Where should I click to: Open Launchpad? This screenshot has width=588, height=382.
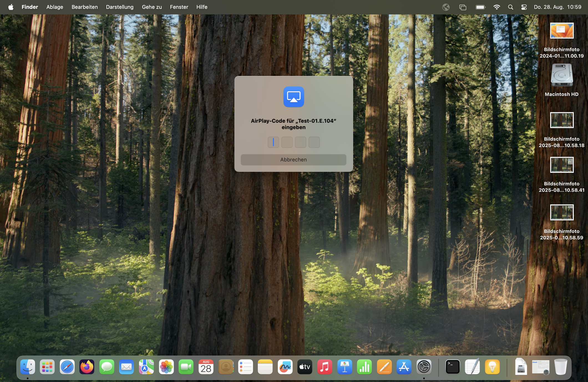[x=47, y=367]
